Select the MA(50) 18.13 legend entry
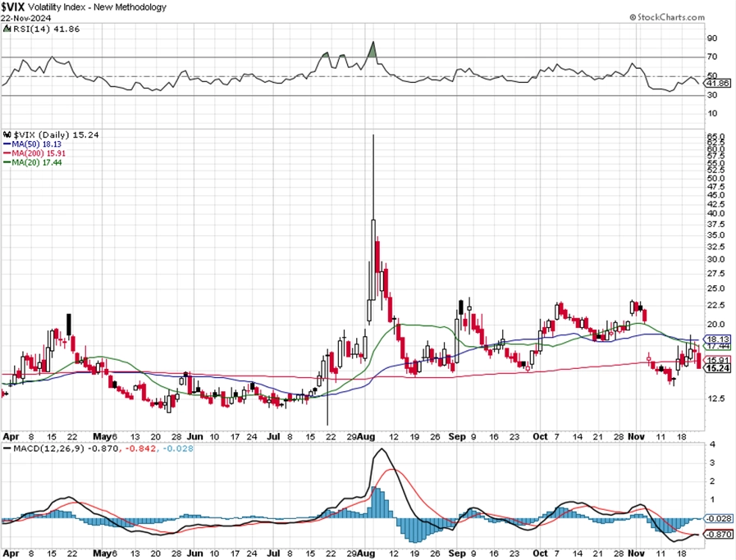This screenshot has width=736, height=560. click(32, 144)
